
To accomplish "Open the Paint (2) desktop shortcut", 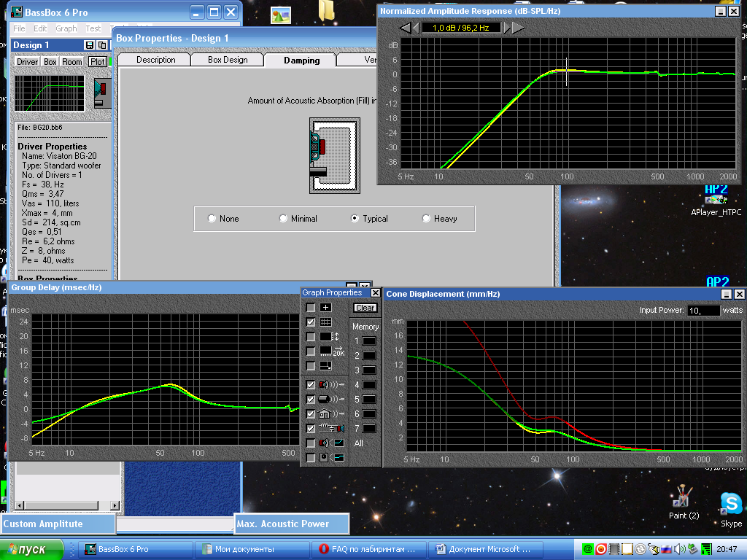I will (x=684, y=502).
